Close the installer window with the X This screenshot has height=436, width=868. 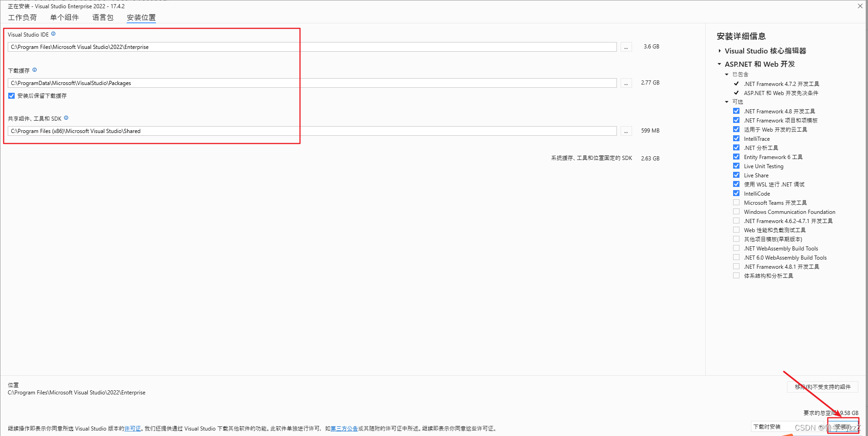coord(860,6)
